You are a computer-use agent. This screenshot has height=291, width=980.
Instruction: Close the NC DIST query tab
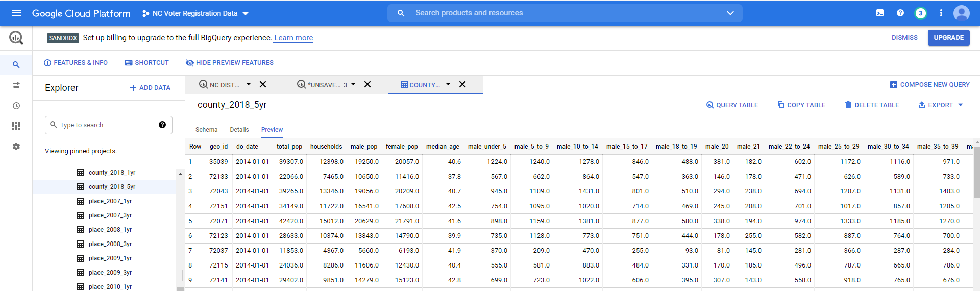click(263, 84)
